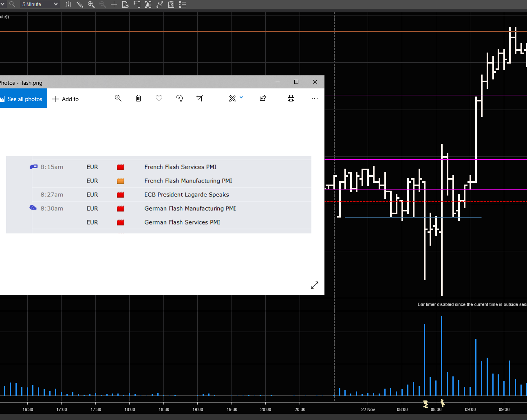Click the 22 Nov date label on axis
Image resolution: width=527 pixels, height=420 pixels.
[x=368, y=409]
